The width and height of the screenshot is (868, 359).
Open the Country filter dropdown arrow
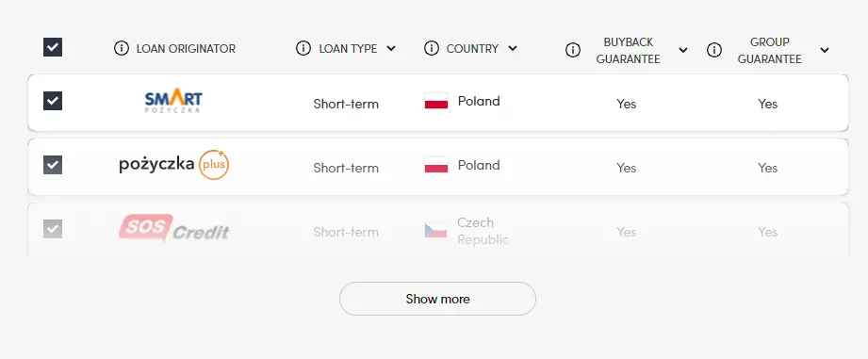pos(513,49)
